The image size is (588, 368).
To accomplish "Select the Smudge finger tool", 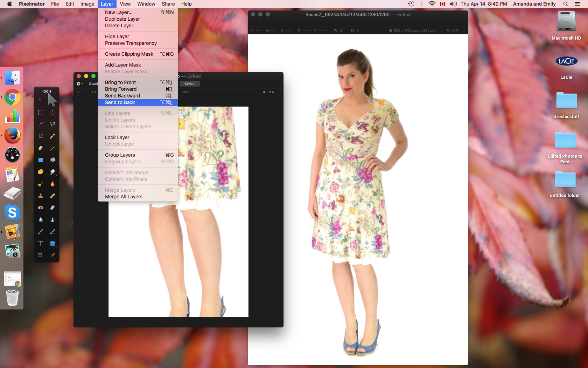I will click(52, 172).
